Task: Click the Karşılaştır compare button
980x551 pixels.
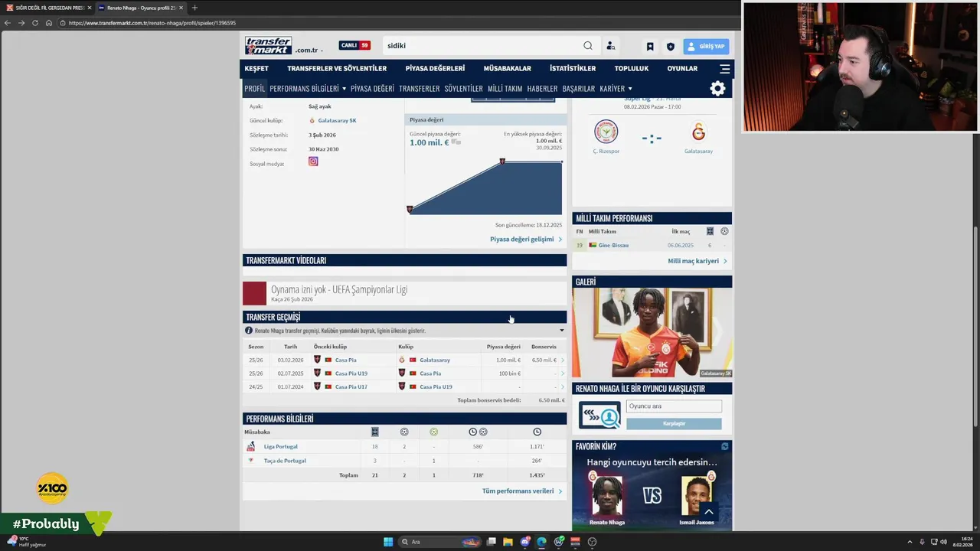Action: [674, 423]
